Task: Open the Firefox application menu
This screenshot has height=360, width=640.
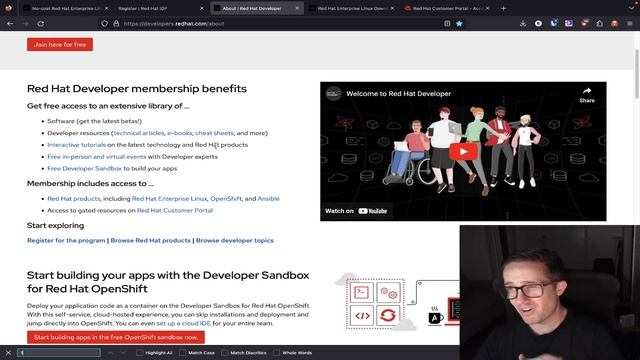Action: pyautogui.click(x=630, y=24)
